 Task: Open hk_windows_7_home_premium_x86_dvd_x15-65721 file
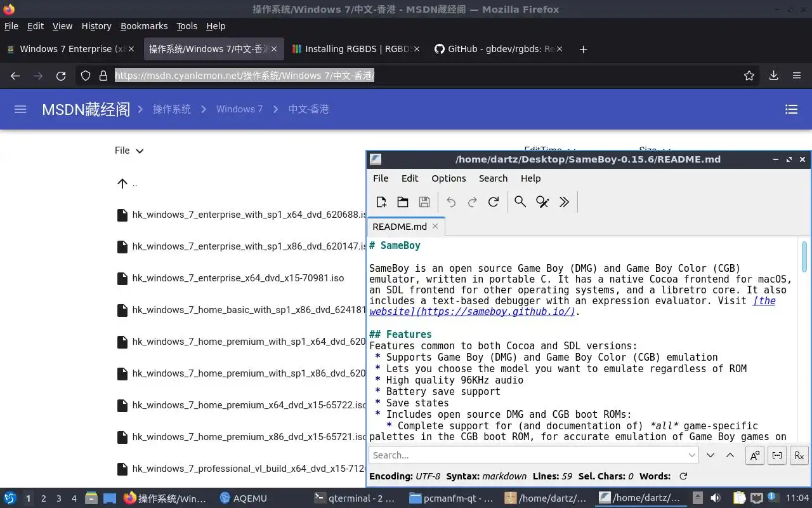coord(242,437)
